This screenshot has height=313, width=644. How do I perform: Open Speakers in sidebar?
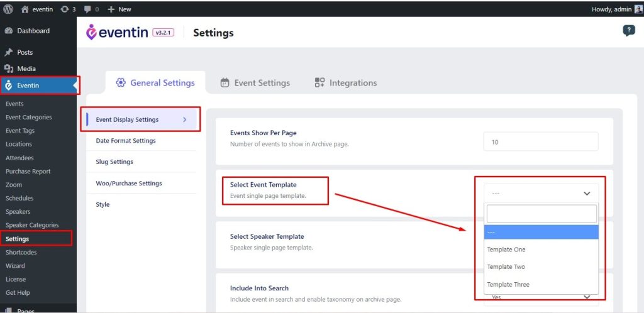pos(18,212)
